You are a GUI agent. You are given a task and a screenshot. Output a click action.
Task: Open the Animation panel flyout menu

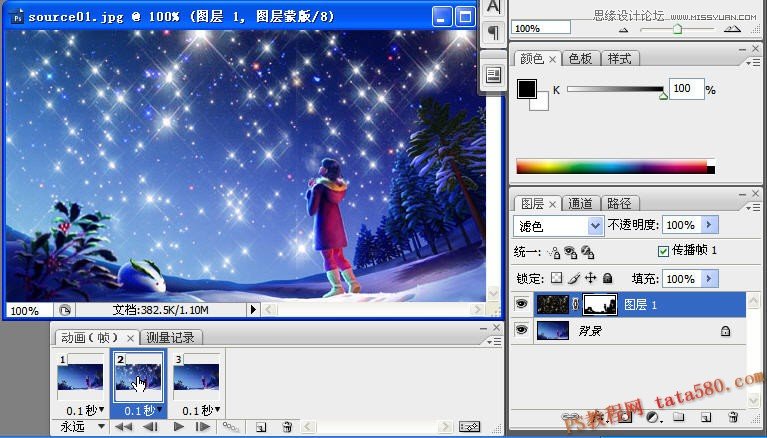point(494,341)
